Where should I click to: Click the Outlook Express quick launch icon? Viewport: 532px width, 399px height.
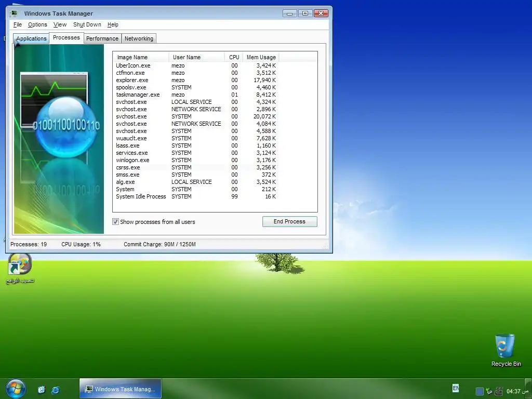(x=42, y=390)
